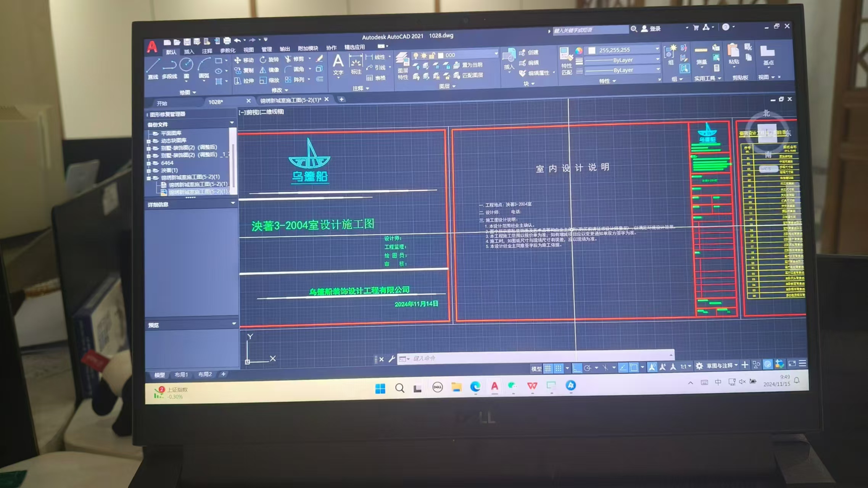Toggle snap mode dots icon

(x=559, y=368)
